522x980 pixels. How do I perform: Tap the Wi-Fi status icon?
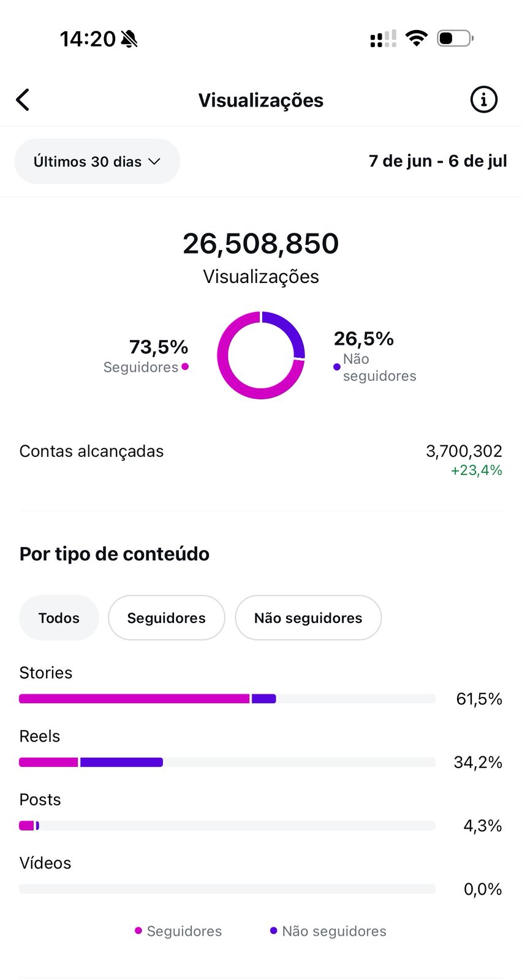(x=417, y=39)
